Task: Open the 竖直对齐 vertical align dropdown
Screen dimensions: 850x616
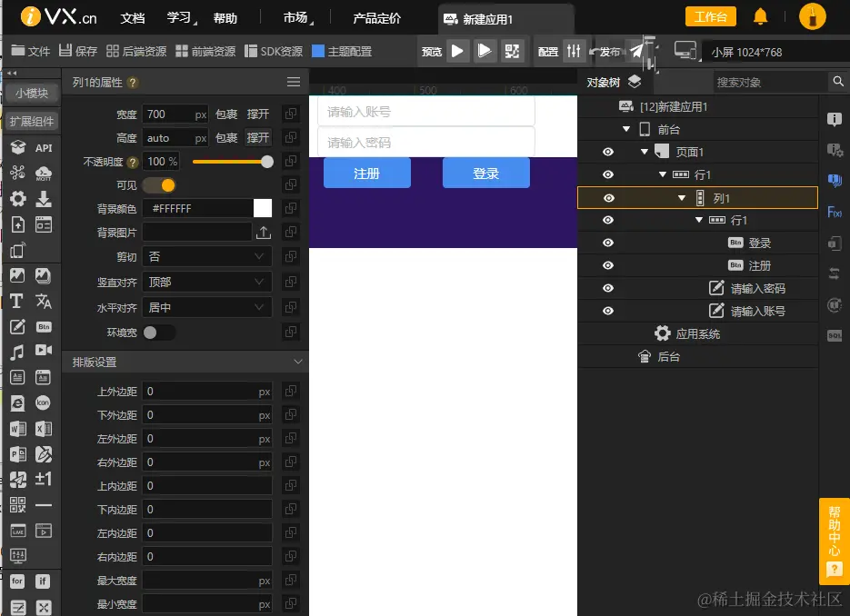Action: point(207,283)
